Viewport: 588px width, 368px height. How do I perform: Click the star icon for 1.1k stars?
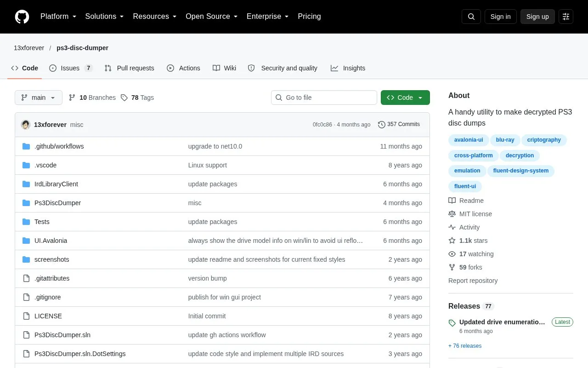pos(452,241)
